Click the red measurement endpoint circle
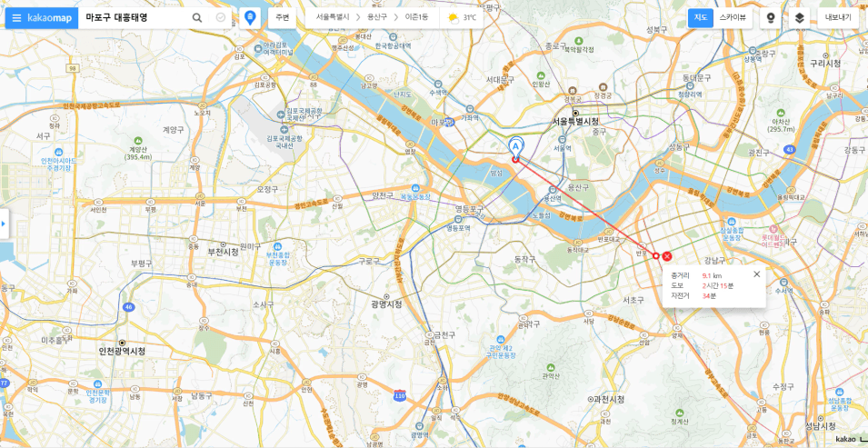The image size is (868, 448). point(656,256)
